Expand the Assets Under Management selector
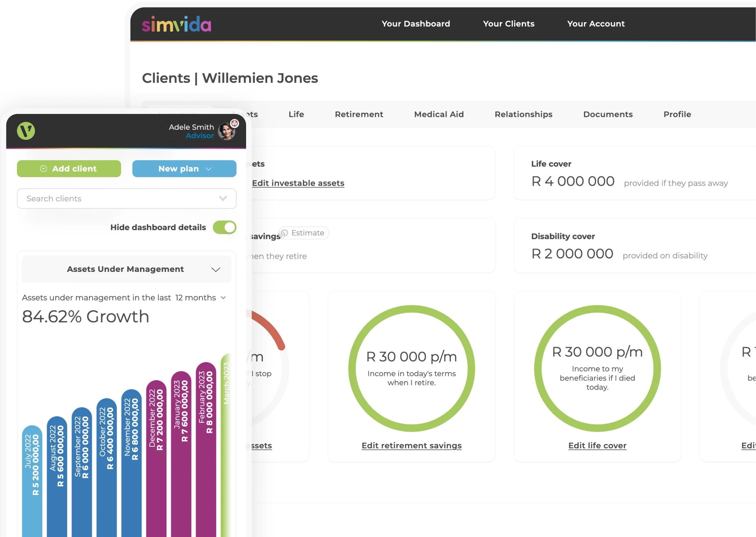This screenshot has width=756, height=537. pyautogui.click(x=126, y=269)
